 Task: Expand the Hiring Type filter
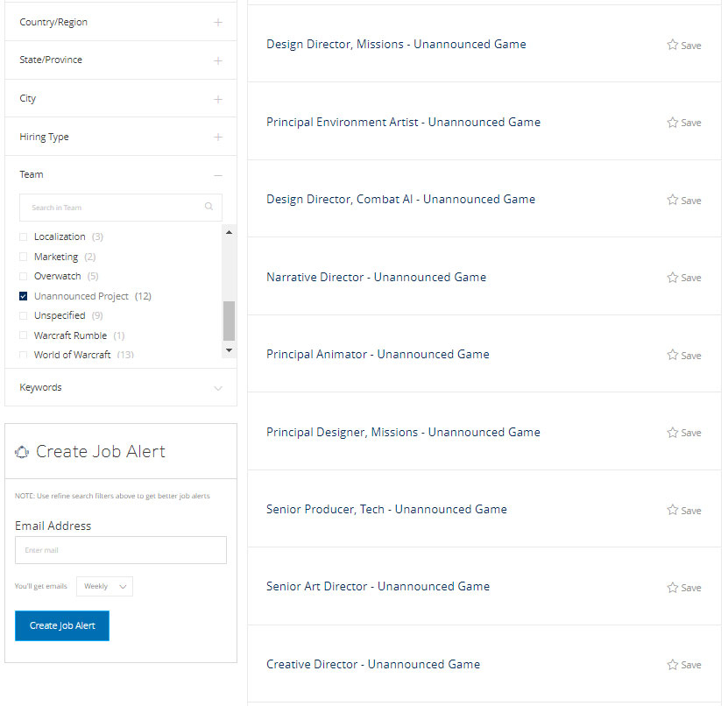[218, 138]
